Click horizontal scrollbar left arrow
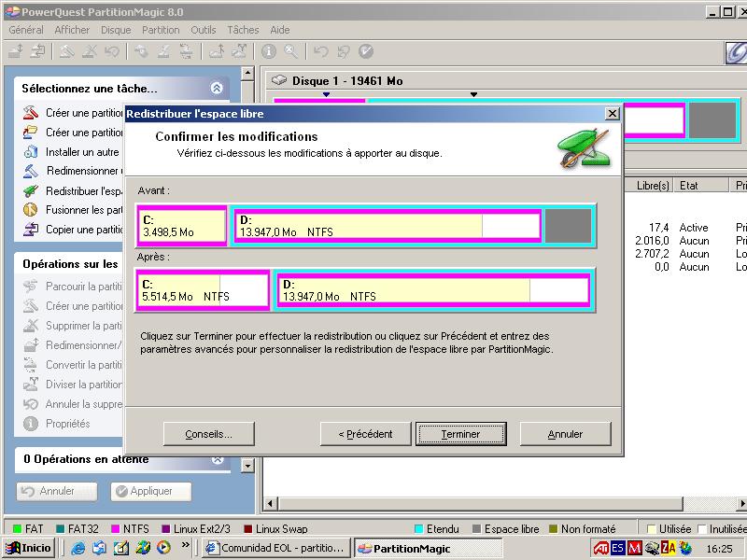Viewport: 747px width, 560px height. pos(270,503)
